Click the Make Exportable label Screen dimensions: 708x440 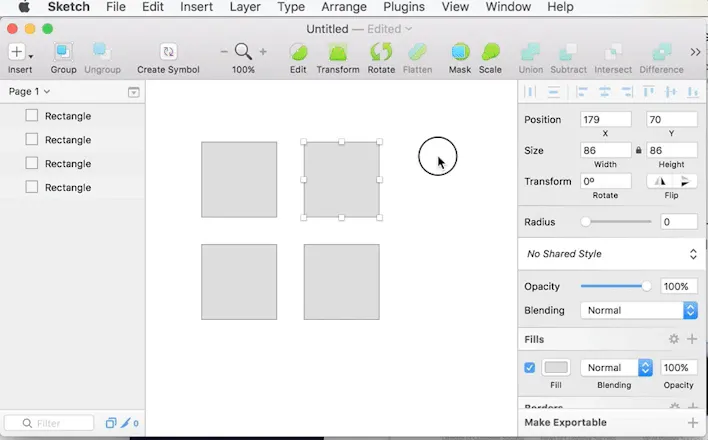[565, 422]
